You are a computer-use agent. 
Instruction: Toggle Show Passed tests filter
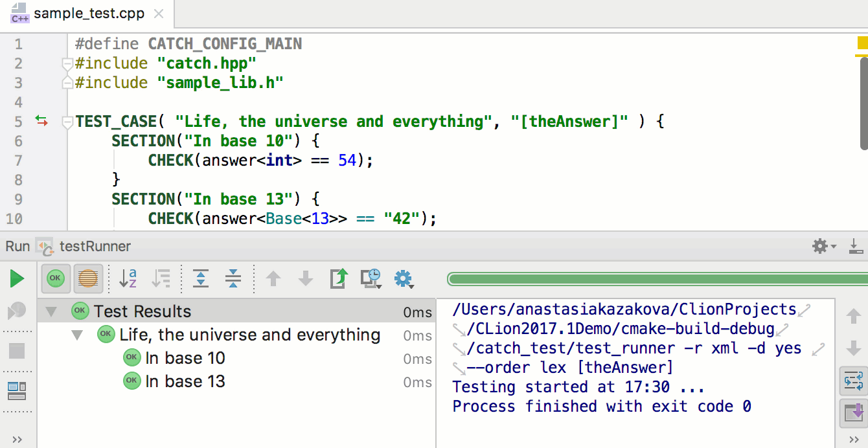click(55, 278)
